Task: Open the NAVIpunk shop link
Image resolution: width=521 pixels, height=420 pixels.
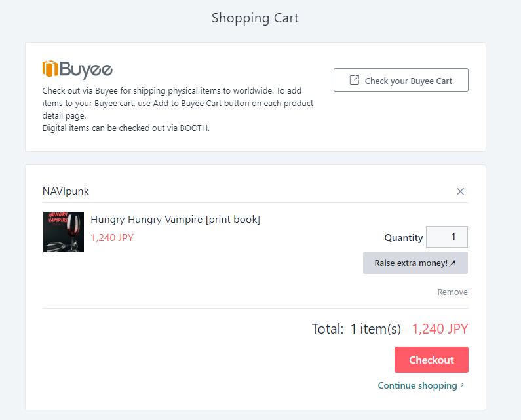Action: click(x=66, y=191)
